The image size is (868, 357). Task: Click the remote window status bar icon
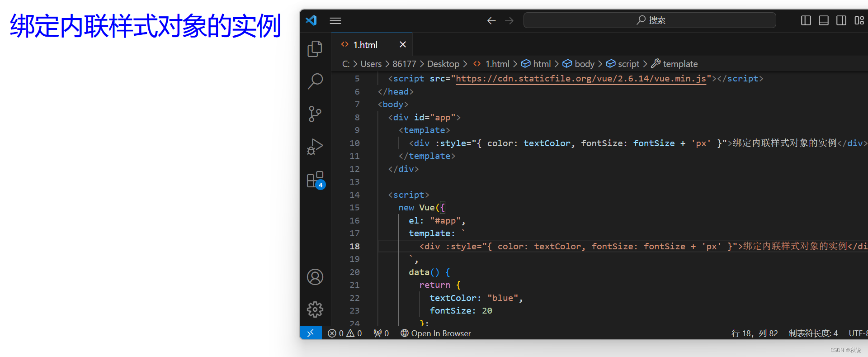point(311,333)
